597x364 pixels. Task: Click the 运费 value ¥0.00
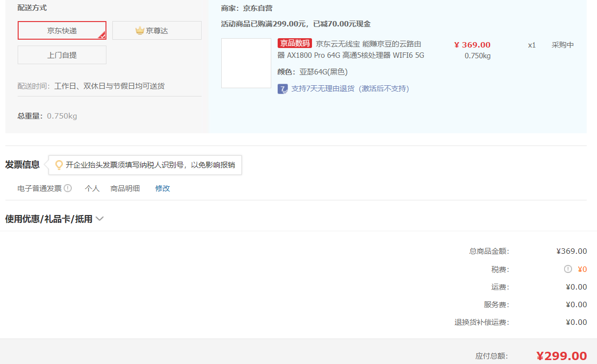pos(576,287)
